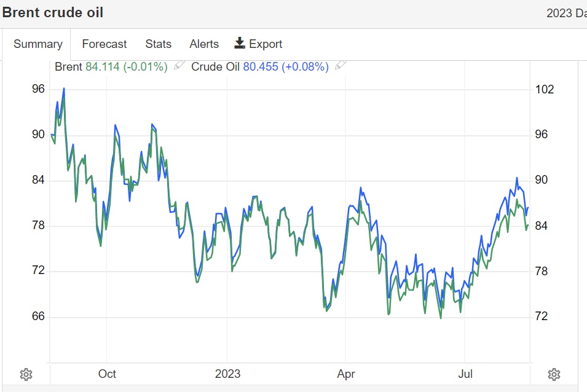Click the Oct label on time axis
This screenshot has width=587, height=392.
pos(107,374)
